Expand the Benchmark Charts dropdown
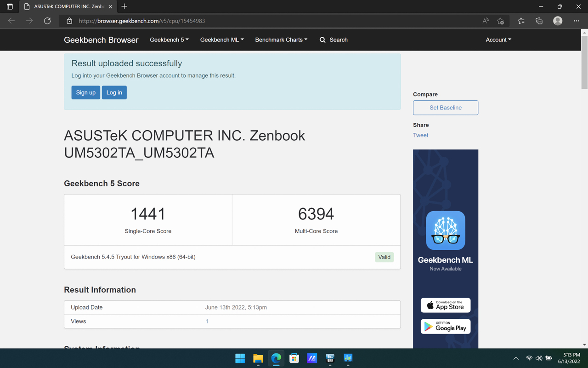 (x=281, y=40)
